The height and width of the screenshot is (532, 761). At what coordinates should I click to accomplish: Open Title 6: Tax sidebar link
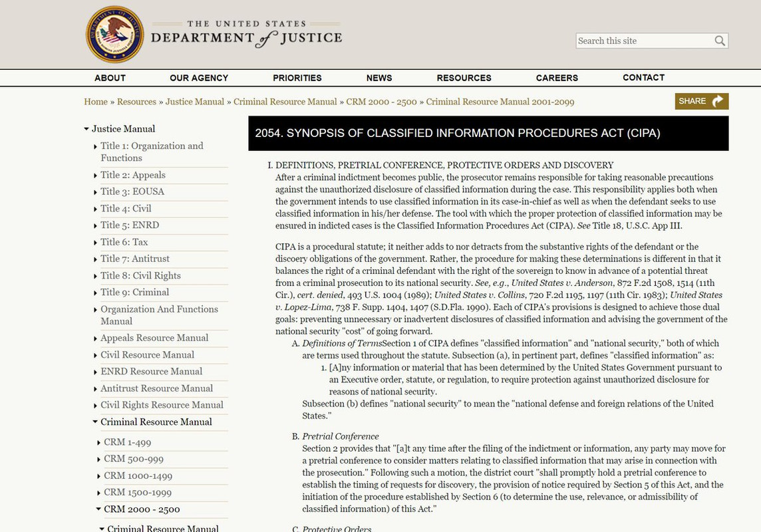pyautogui.click(x=124, y=242)
